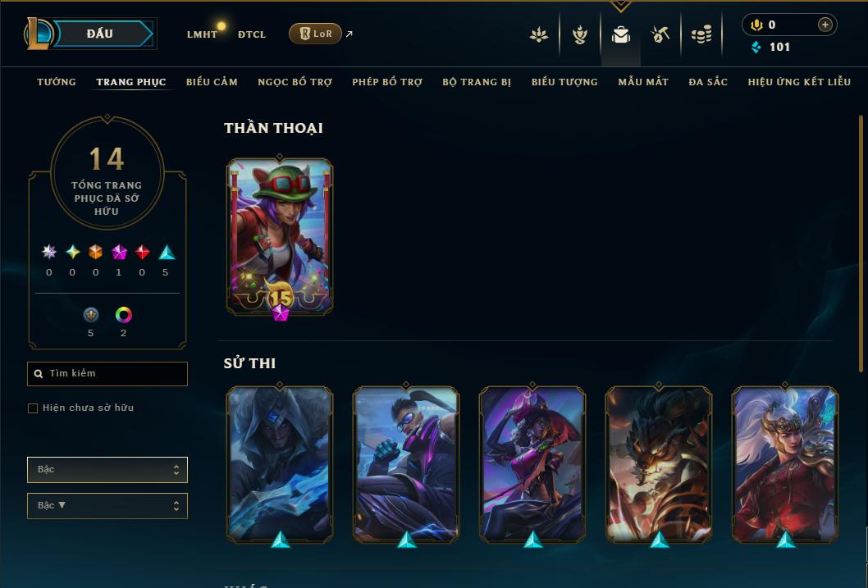Open the Collection briefcase icon
The height and width of the screenshot is (588, 868).
point(620,34)
